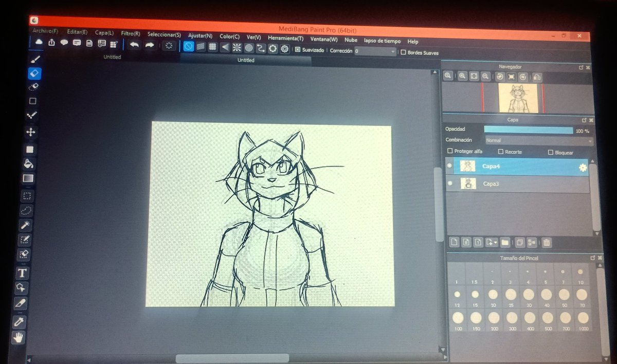This screenshot has height=364, width=617.
Task: Check the Bloquear option
Action: 551,152
